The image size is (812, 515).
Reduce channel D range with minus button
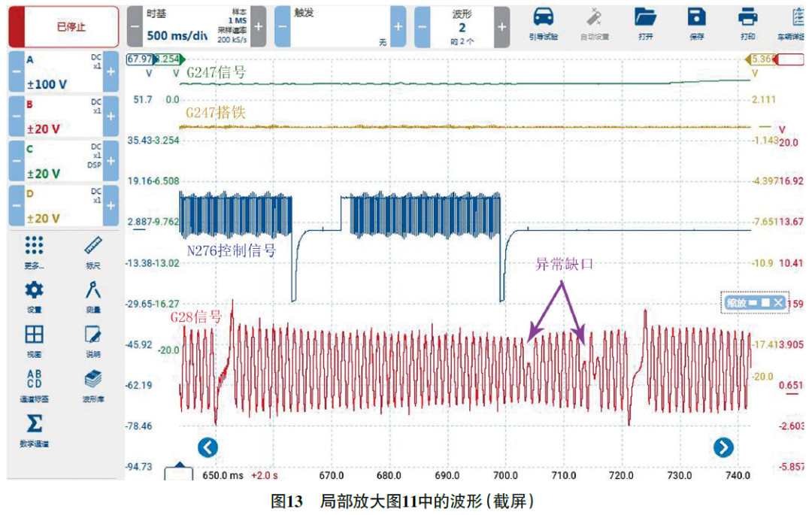(16, 205)
